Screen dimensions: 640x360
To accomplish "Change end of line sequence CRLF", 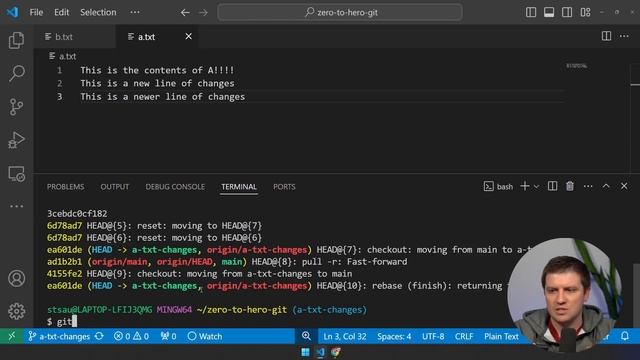I will (x=464, y=336).
